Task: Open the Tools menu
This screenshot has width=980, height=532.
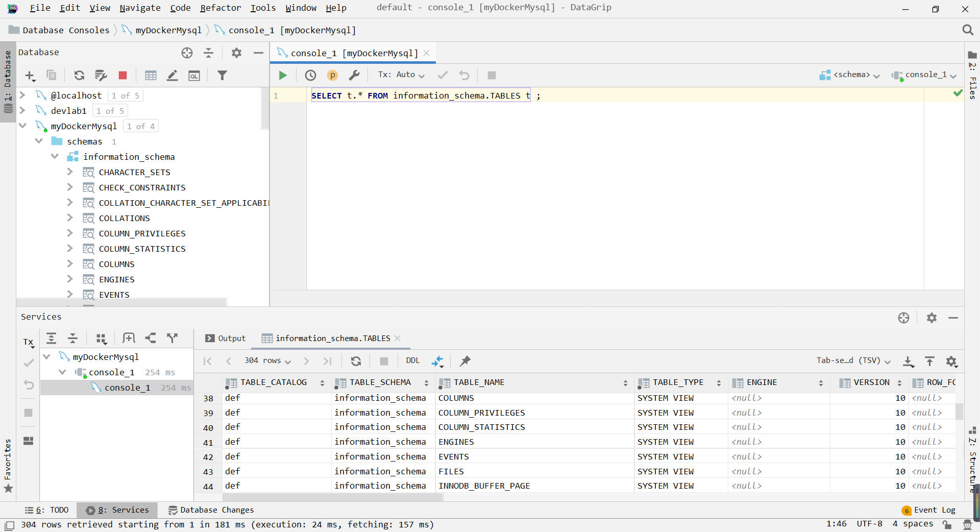Action: pyautogui.click(x=263, y=8)
